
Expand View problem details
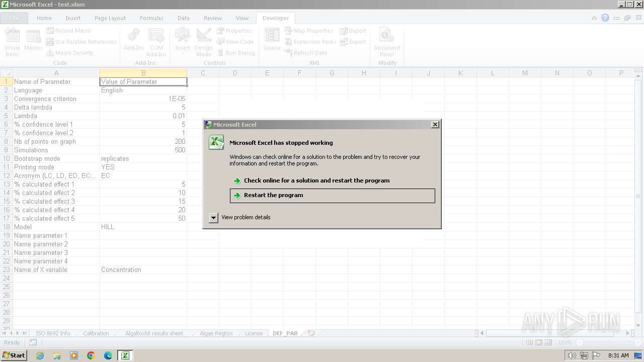214,218
